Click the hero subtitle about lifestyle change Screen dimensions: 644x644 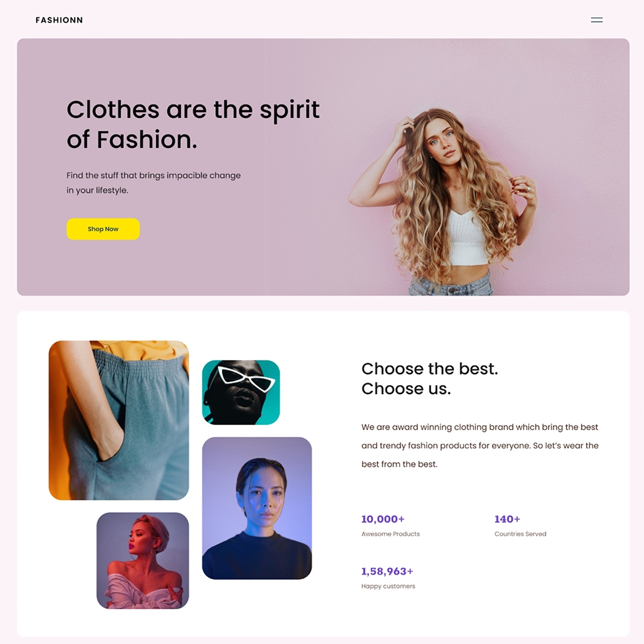(153, 183)
